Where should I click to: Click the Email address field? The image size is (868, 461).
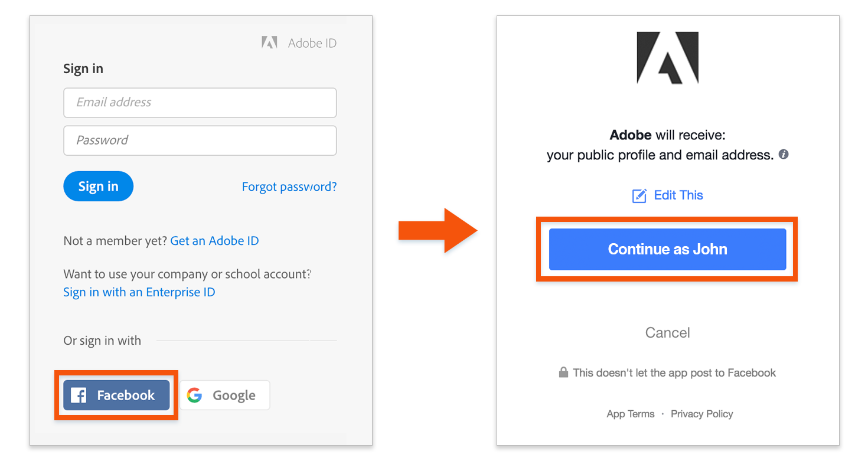200,102
